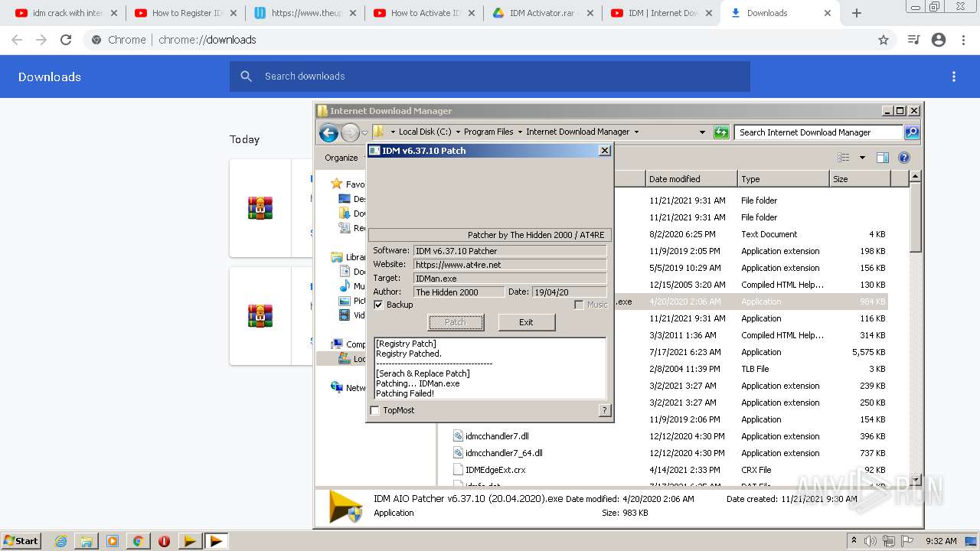Click the Explorer Forward arrow button
980x551 pixels.
click(x=350, y=132)
